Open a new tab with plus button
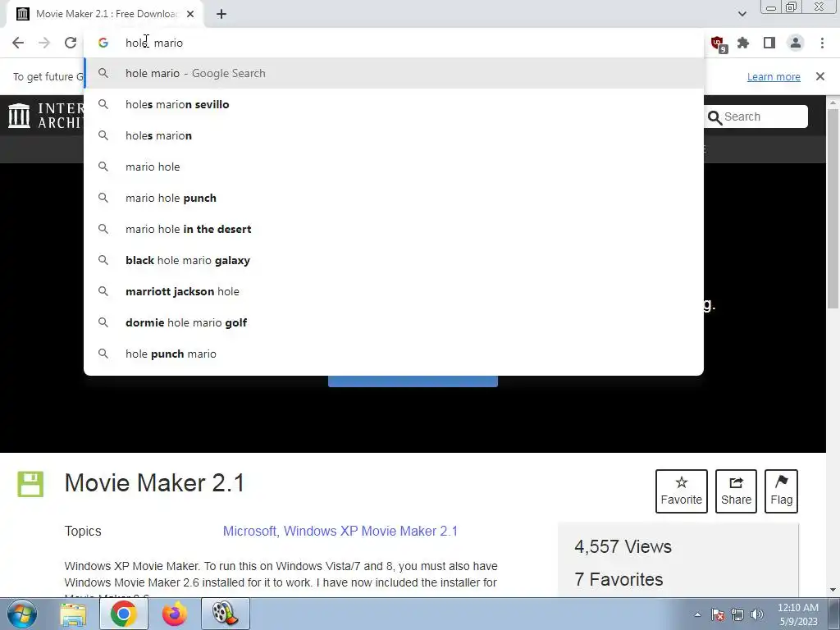 pyautogui.click(x=221, y=14)
